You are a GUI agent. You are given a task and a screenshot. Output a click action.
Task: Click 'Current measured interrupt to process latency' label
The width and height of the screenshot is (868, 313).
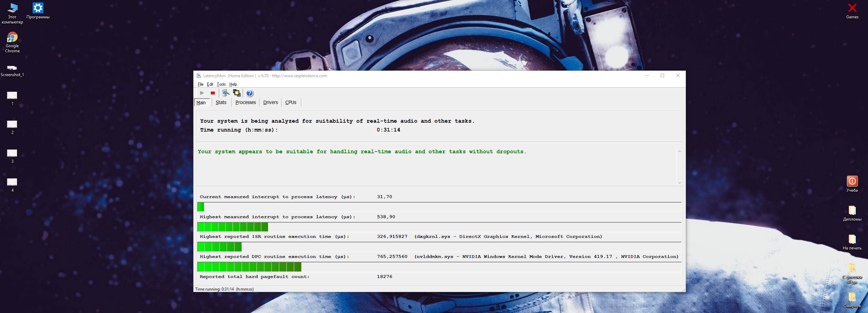coord(277,197)
